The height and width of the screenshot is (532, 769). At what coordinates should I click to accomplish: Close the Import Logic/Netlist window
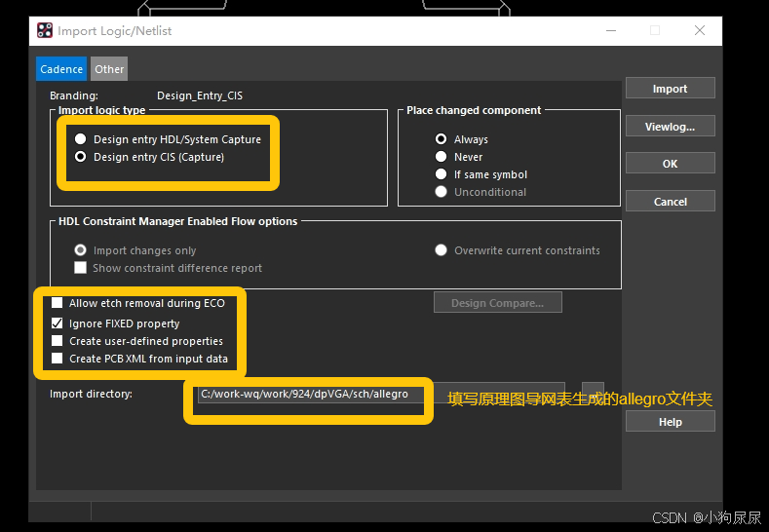point(700,30)
